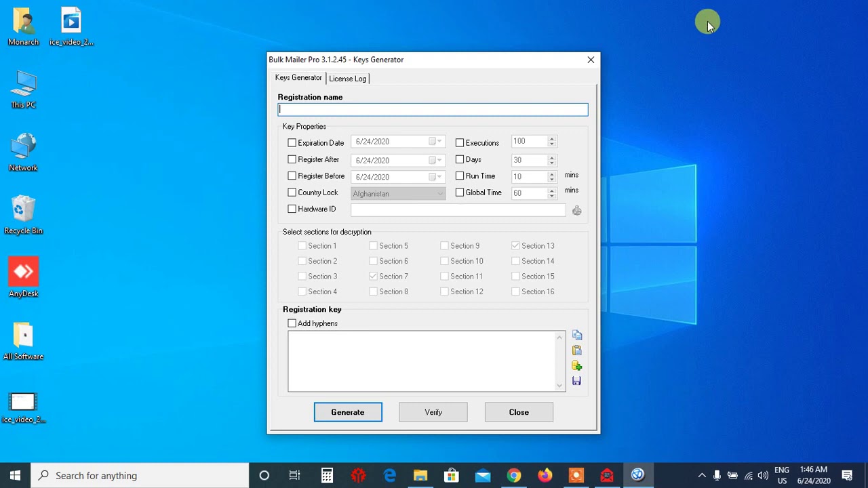Enable Register After checkbox

pyautogui.click(x=292, y=159)
